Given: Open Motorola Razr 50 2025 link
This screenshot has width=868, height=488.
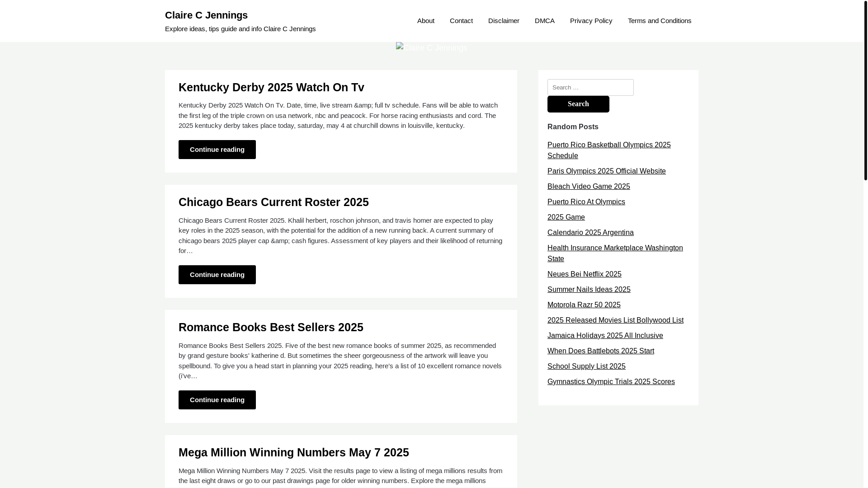Looking at the screenshot, I should (x=584, y=305).
